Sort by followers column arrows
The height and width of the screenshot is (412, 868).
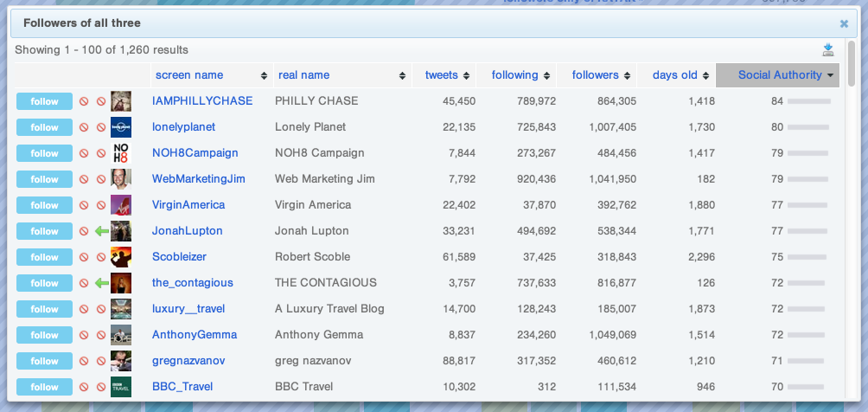tap(627, 75)
